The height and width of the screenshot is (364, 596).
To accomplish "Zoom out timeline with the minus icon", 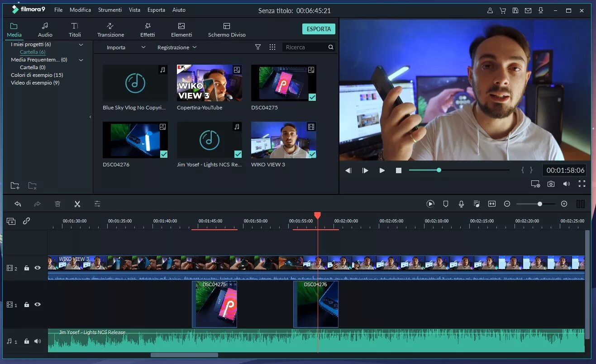I will pyautogui.click(x=507, y=204).
